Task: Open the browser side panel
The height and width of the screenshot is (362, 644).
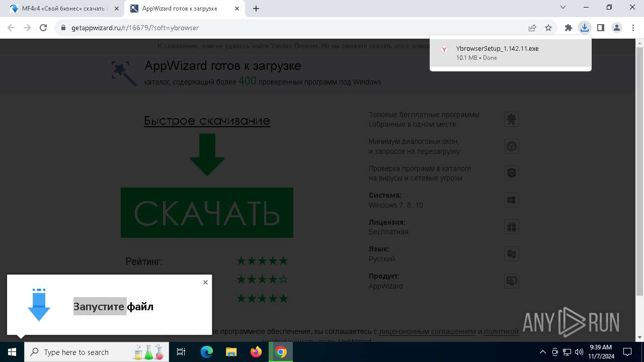Action: (600, 28)
